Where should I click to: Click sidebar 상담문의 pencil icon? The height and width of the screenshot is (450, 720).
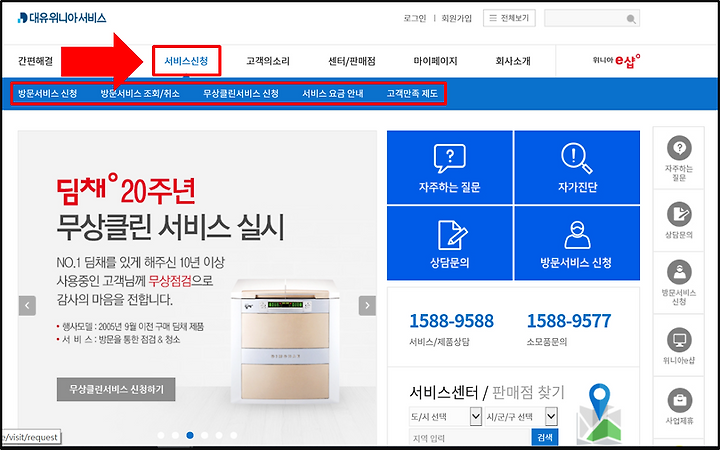tap(679, 214)
